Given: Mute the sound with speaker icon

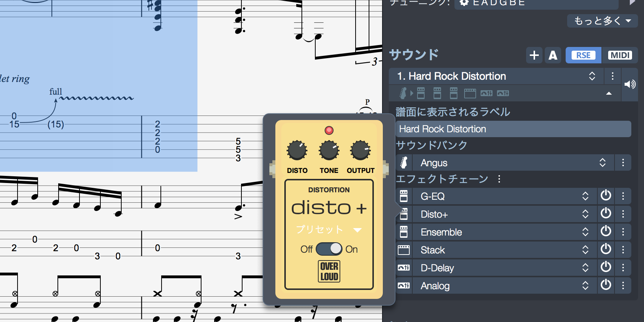Looking at the screenshot, I should coord(630,84).
